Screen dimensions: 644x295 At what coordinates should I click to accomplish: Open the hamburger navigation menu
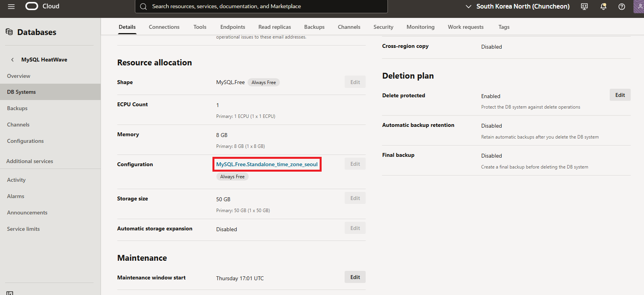tap(11, 7)
